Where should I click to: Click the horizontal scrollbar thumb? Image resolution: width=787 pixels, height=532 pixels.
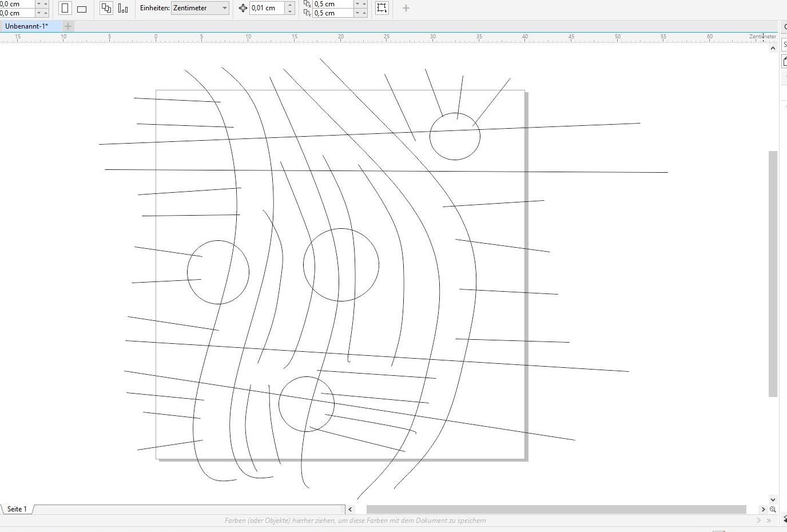click(556, 509)
